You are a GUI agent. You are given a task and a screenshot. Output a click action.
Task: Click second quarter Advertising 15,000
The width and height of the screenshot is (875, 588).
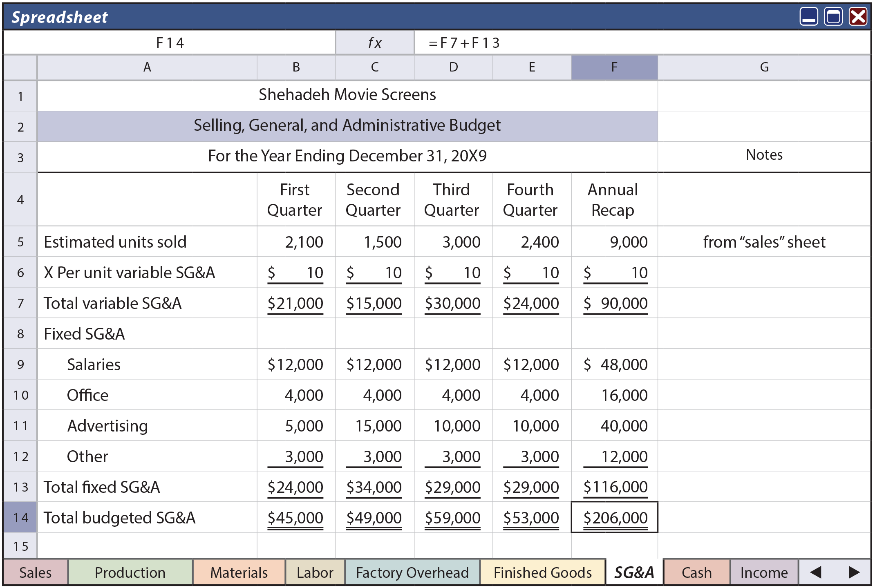tap(375, 425)
